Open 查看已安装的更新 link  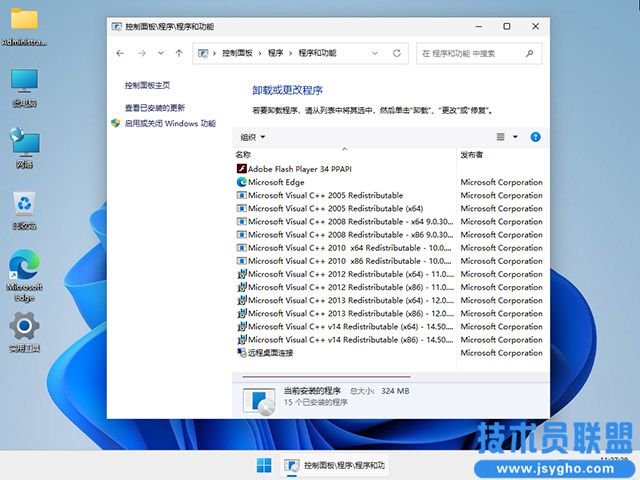tap(155, 108)
